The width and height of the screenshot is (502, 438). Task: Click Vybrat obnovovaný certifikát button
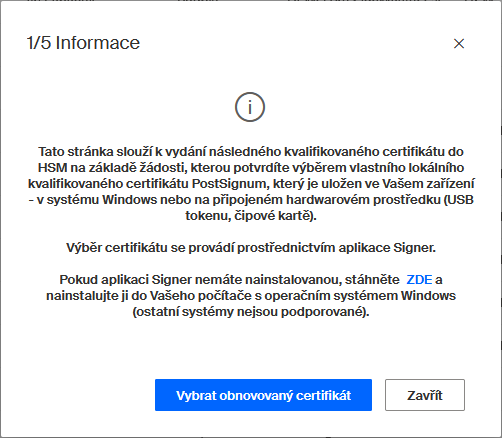point(263,395)
